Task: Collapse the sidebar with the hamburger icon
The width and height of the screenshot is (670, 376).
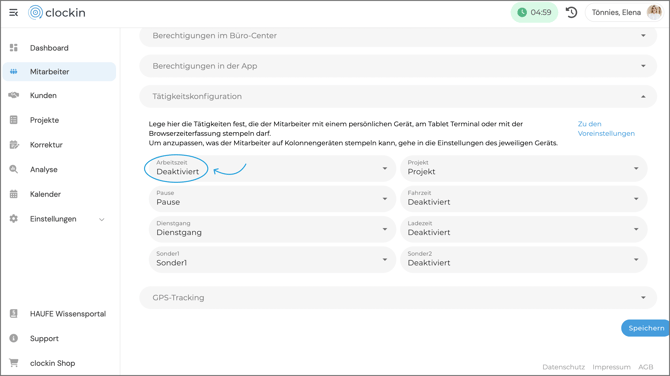Action: click(x=14, y=13)
